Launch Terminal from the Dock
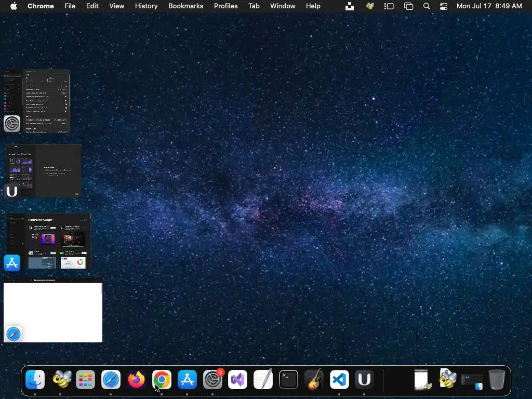 pos(288,379)
